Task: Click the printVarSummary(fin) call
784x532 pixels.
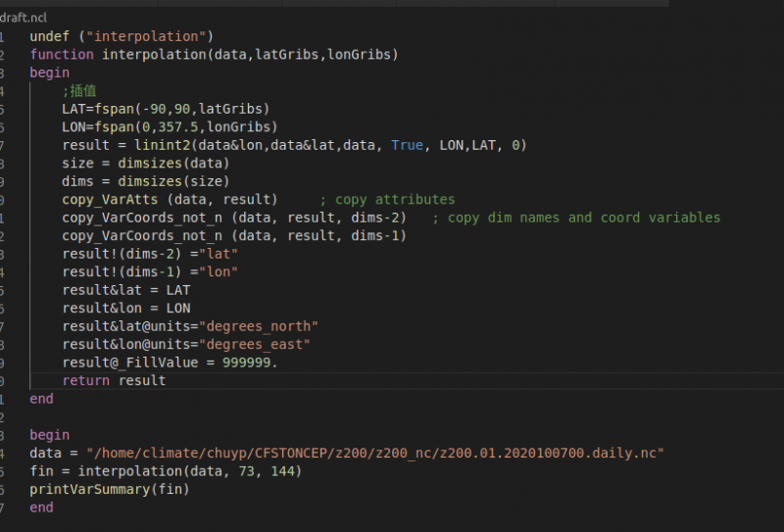Action: point(109,489)
